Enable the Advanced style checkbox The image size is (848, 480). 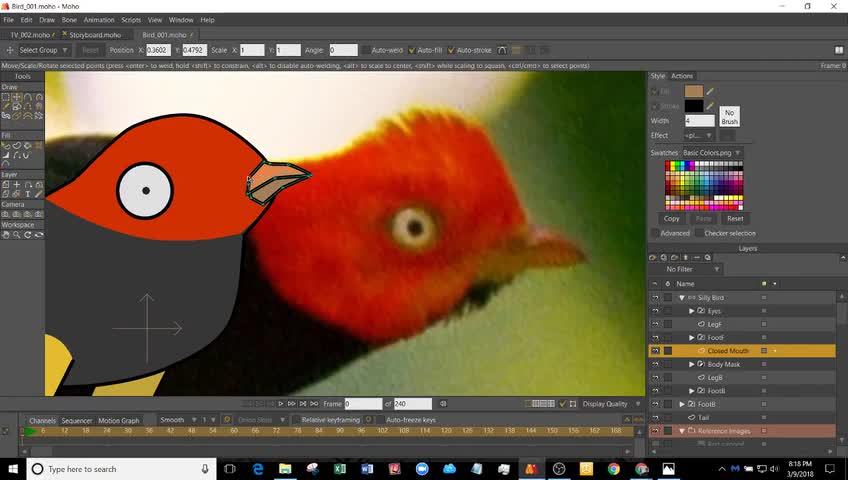pos(655,233)
